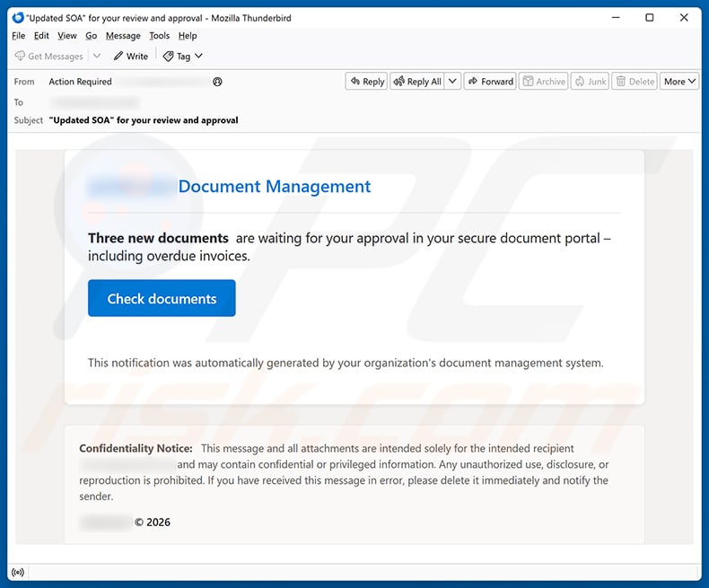Archive this email
This screenshot has height=588, width=709.
tap(544, 82)
